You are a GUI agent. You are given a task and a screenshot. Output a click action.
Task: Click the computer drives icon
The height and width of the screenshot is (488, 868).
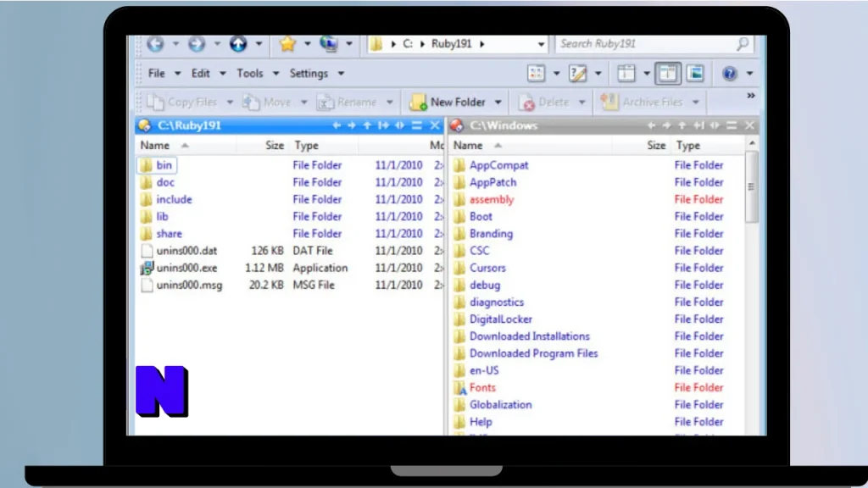coord(330,44)
